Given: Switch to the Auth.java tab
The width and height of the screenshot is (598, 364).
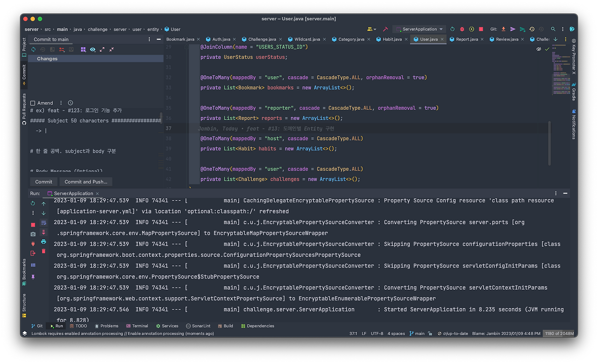Looking at the screenshot, I should pos(221,39).
